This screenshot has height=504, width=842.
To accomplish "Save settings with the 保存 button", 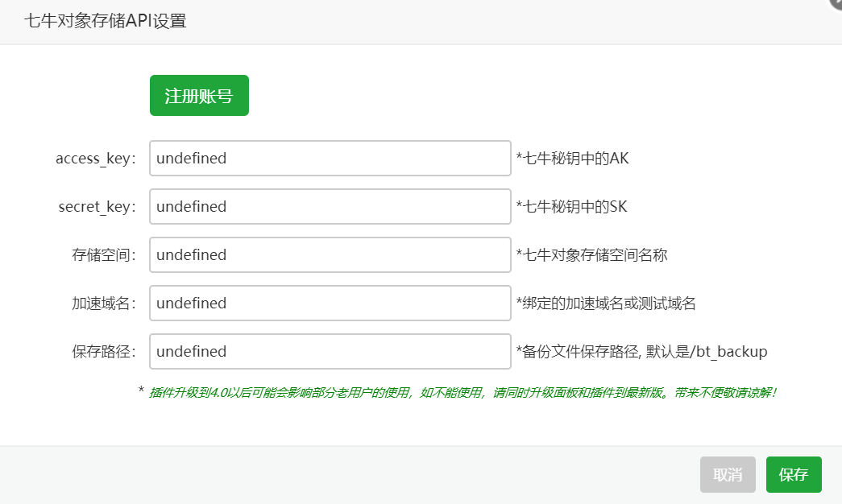I will coord(794,474).
